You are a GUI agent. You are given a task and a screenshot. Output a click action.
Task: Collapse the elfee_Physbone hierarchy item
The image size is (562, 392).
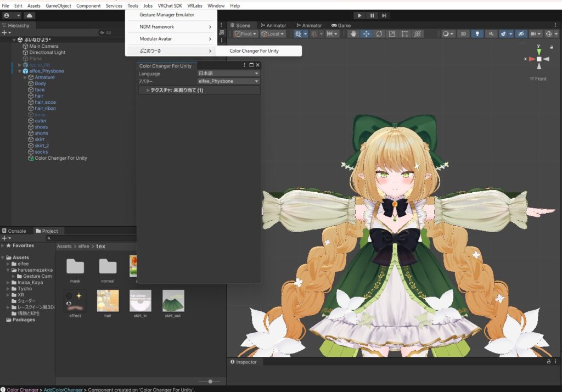[20, 71]
